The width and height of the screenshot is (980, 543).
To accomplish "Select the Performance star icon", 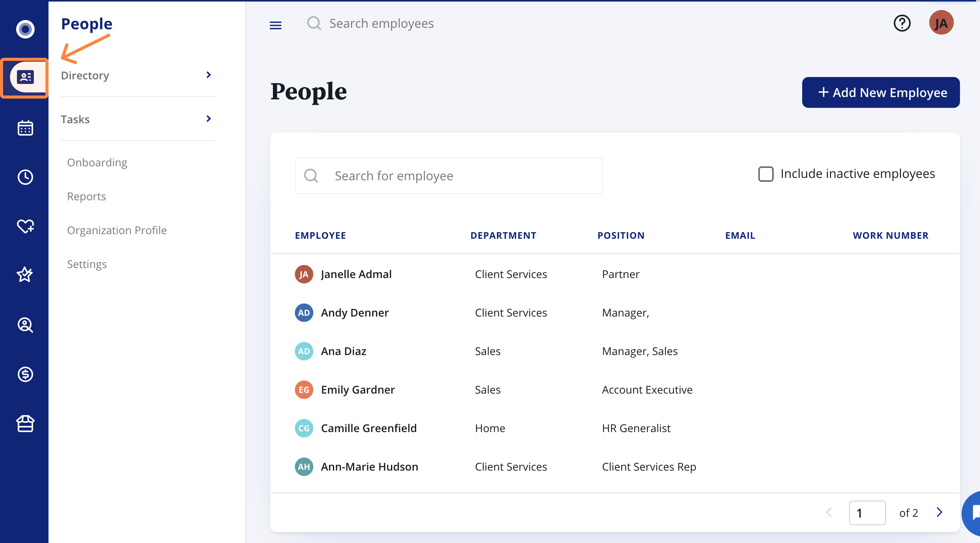I will click(x=24, y=274).
